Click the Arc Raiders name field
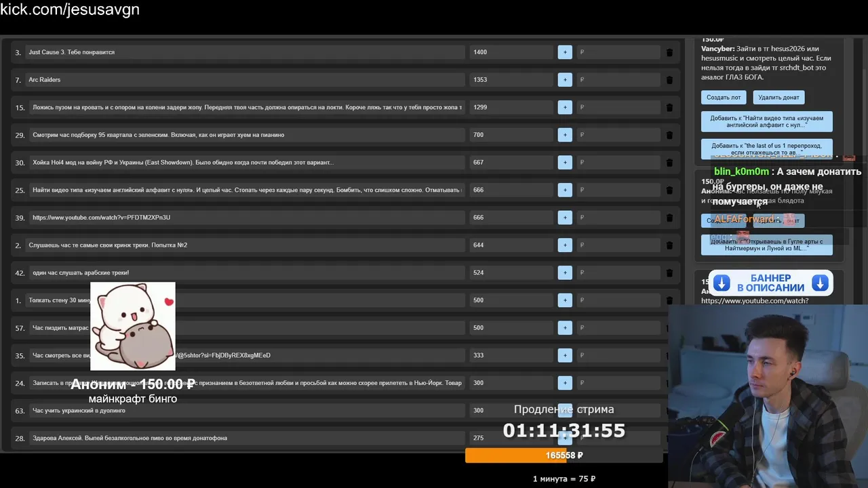868x488 pixels. (x=245, y=80)
